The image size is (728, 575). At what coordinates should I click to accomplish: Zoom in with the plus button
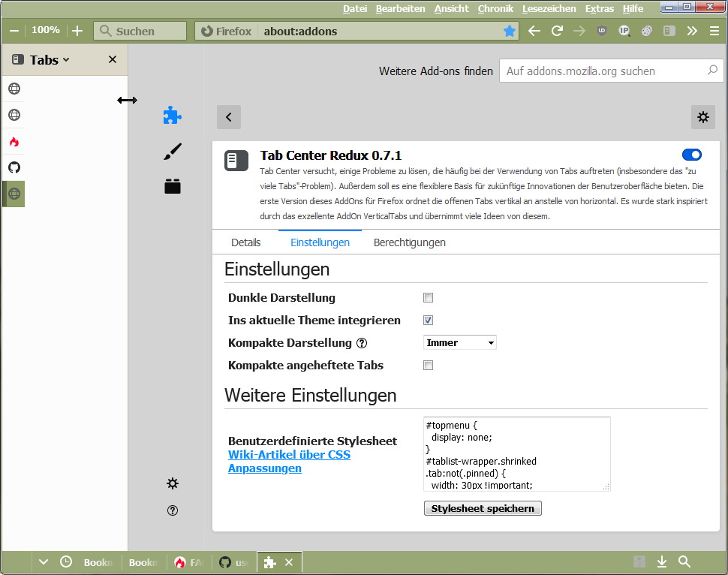(77, 31)
